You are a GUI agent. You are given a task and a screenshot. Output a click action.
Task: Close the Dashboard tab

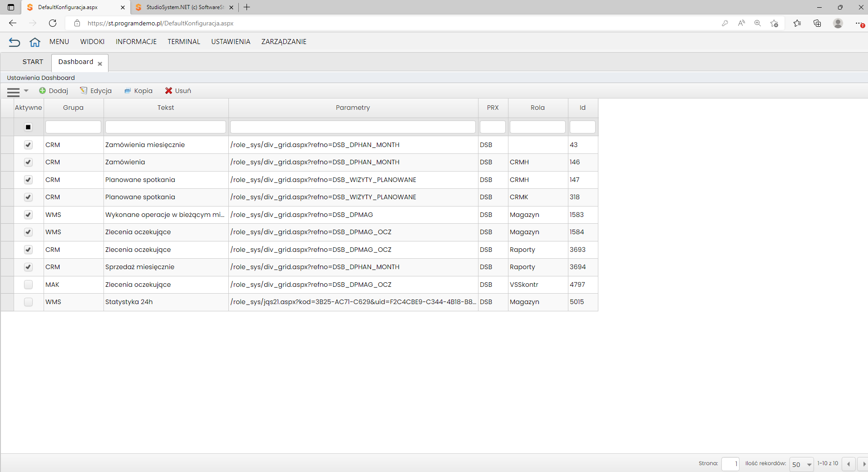click(x=100, y=64)
